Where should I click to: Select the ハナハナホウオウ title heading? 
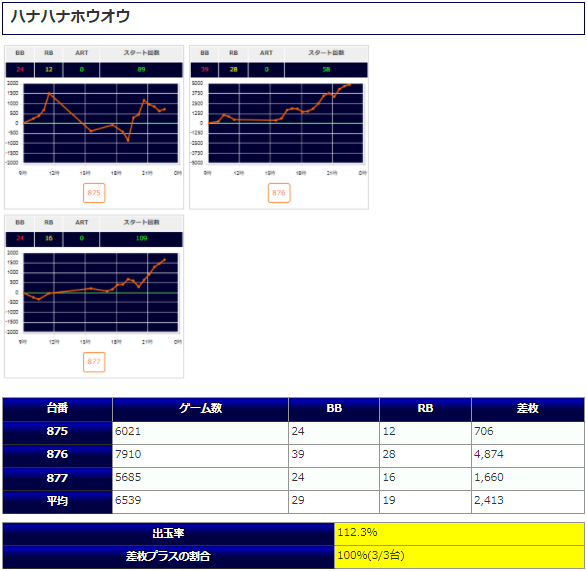click(x=70, y=16)
